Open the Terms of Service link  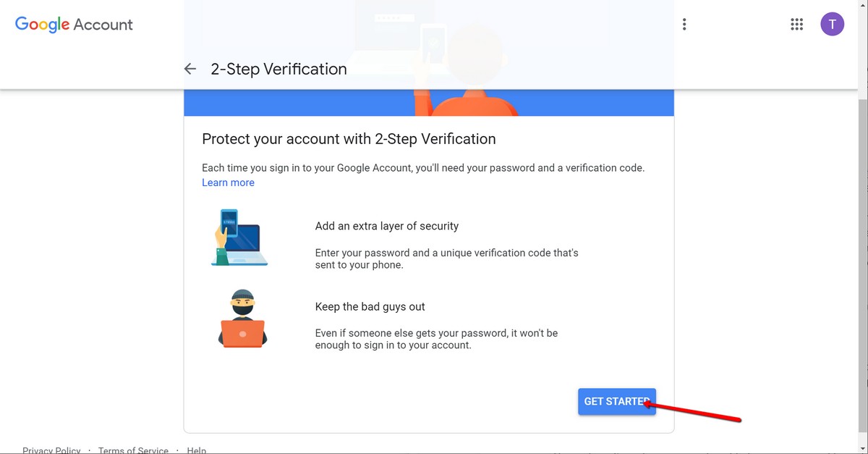point(133,450)
